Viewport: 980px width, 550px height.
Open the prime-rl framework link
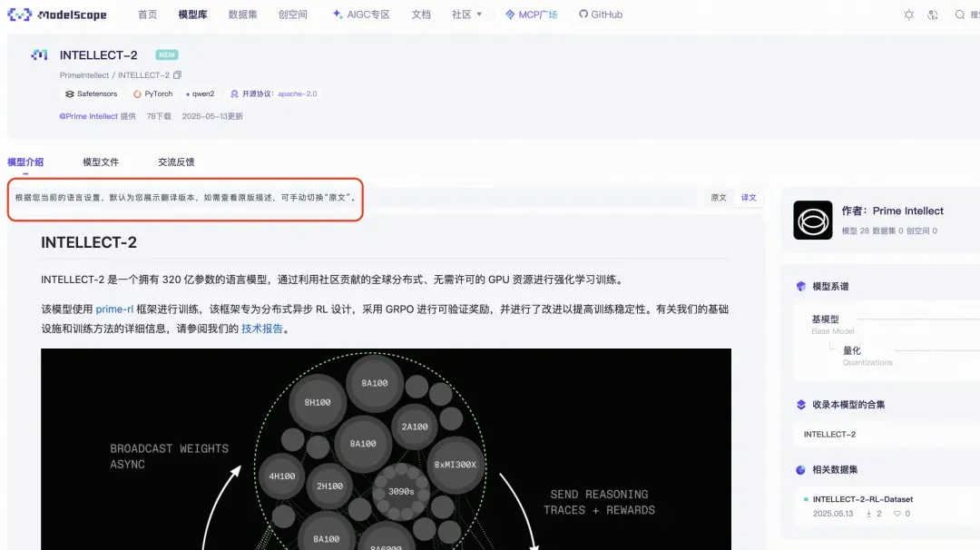[114, 309]
